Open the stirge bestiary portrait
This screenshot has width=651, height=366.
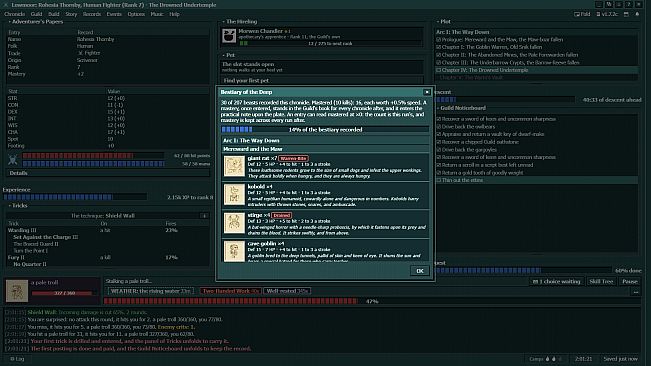234,223
